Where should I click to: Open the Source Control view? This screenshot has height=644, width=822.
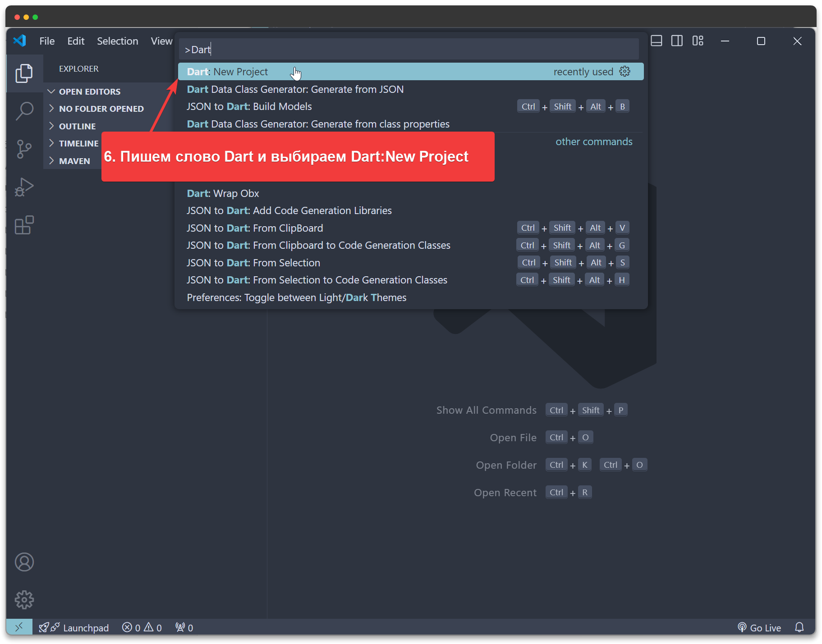24,149
